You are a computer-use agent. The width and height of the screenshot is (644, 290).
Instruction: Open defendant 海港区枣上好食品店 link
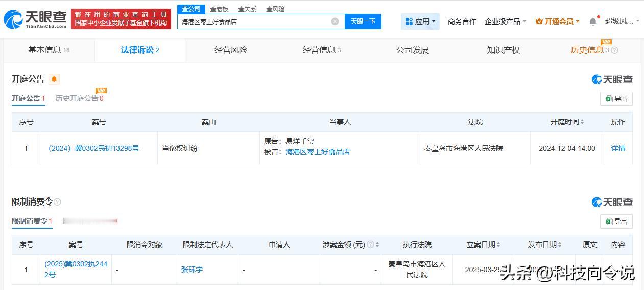coord(318,152)
